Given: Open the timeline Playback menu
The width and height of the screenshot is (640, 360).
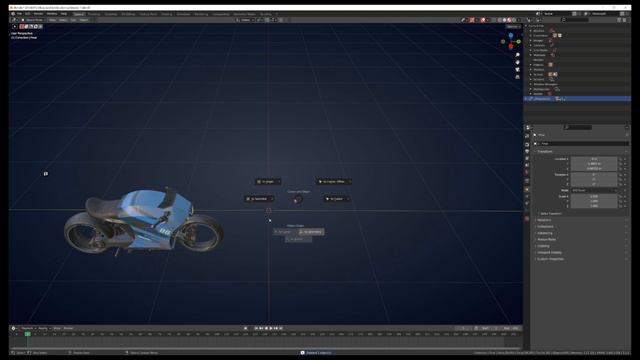Looking at the screenshot, I should 28,328.
